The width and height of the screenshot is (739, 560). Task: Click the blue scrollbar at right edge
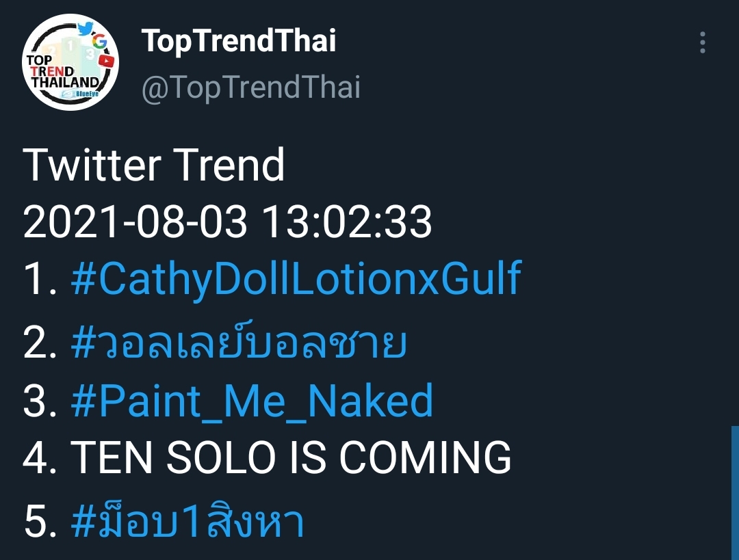click(735, 492)
